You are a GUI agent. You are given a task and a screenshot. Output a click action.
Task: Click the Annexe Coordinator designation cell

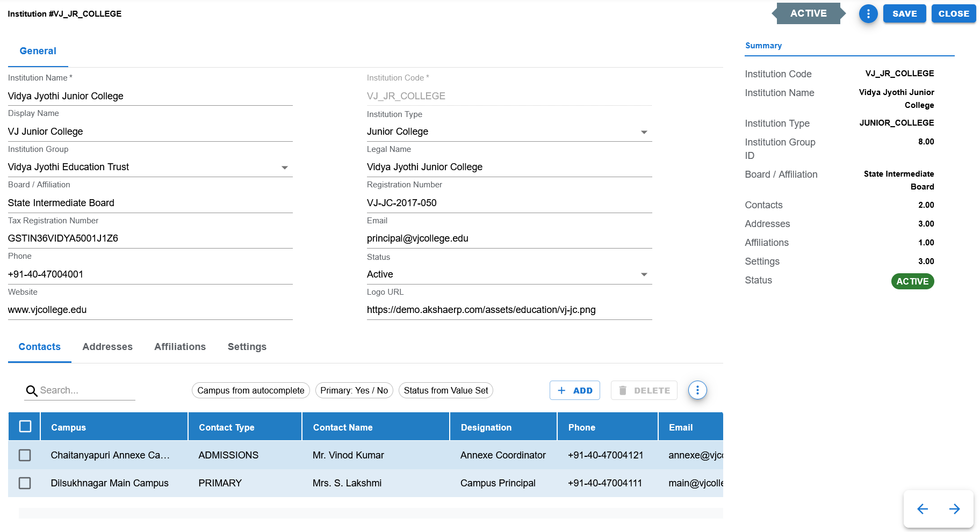503,455
